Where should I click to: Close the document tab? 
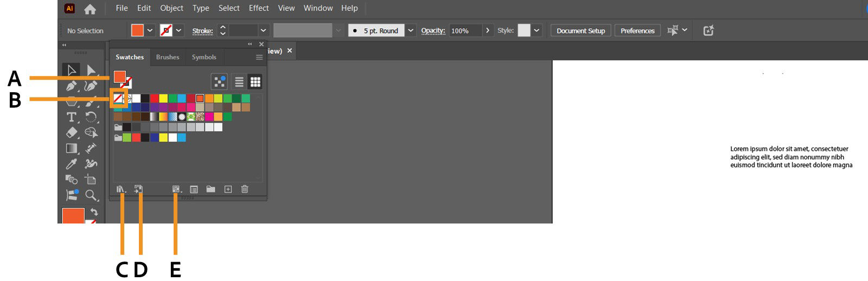coord(290,50)
